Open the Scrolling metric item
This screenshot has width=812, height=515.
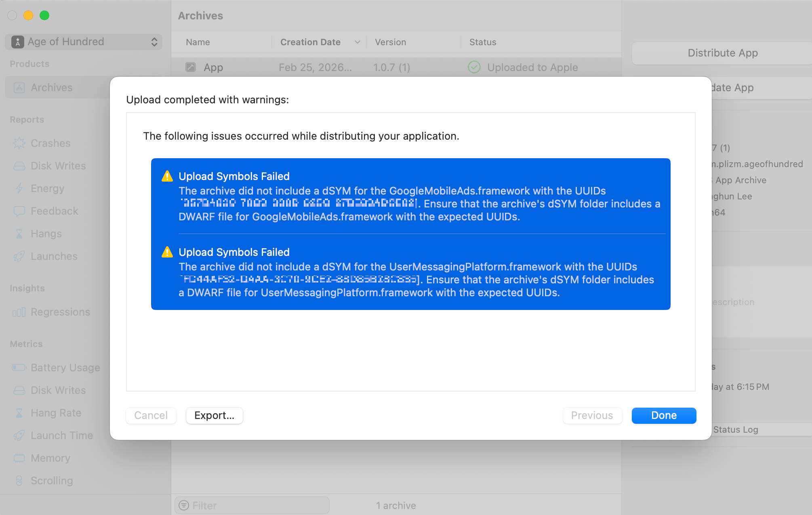click(51, 481)
